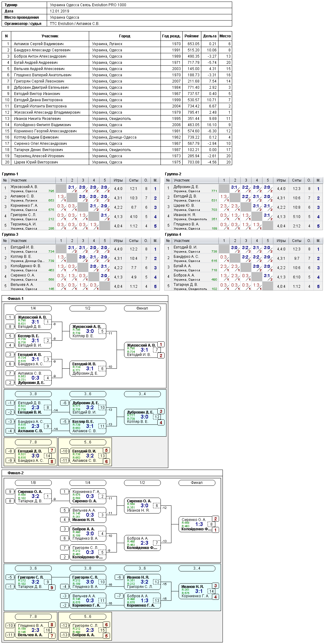Click place badge 9 beside Татарчук Д. В.
The height and width of the screenshot is (644, 326).
(52, 588)
